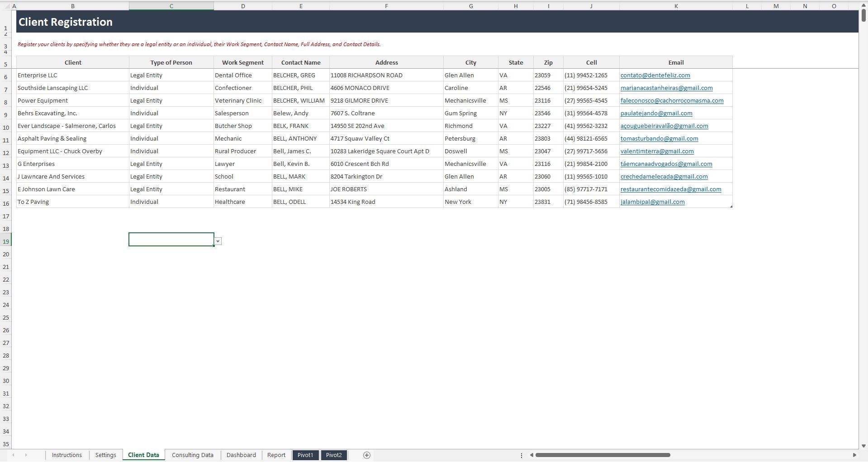Open the Consulting Data sheet

(192, 455)
